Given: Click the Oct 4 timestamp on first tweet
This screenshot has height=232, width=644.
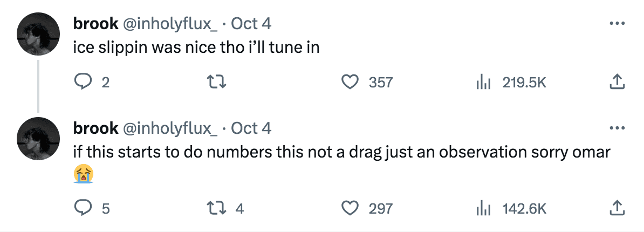Looking at the screenshot, I should (x=251, y=24).
